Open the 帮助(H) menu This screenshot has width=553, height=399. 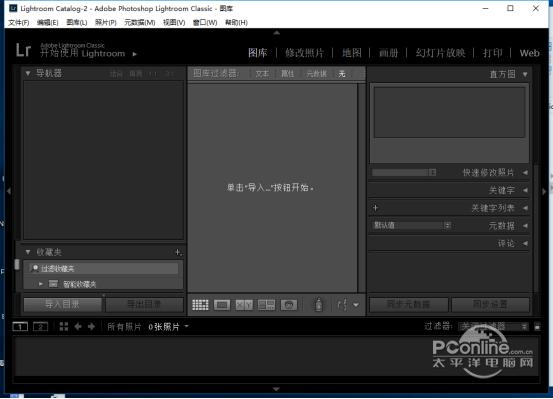pos(236,23)
